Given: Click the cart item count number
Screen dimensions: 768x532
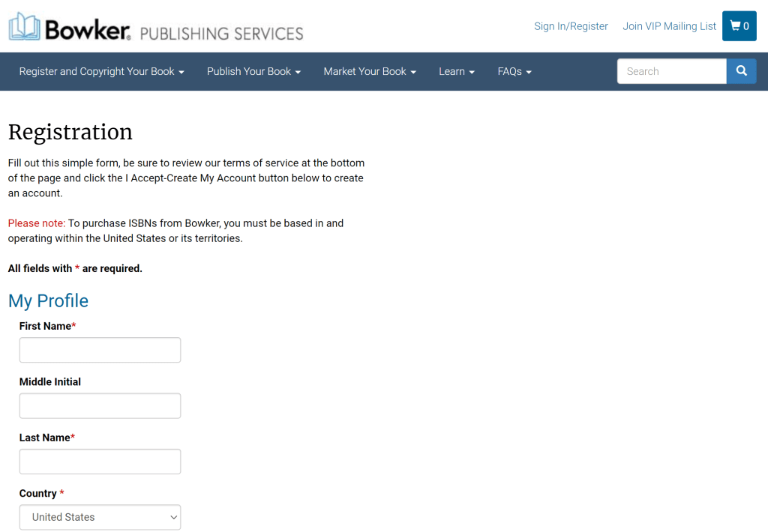Looking at the screenshot, I should tap(746, 26).
